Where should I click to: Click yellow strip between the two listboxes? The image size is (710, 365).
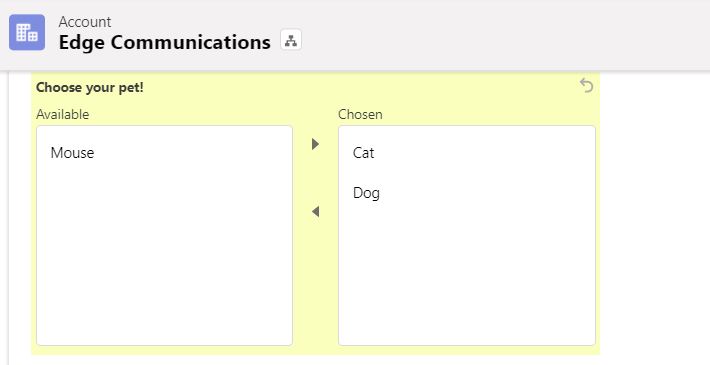pos(316,281)
